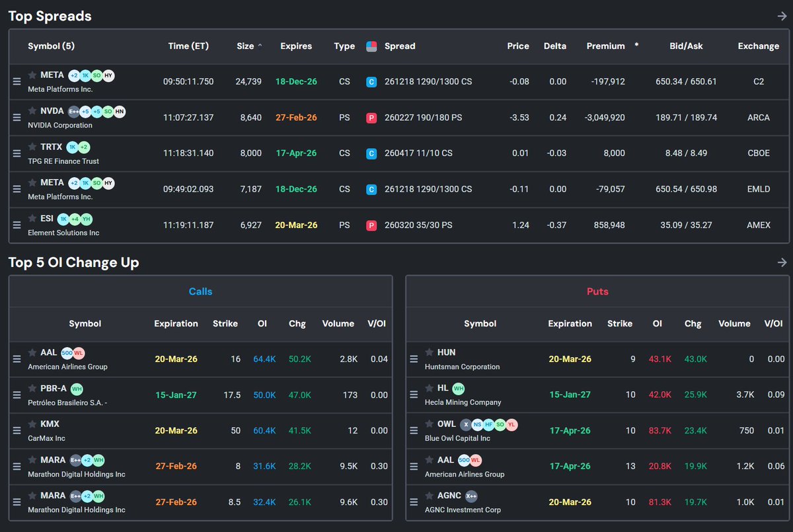Open Top Spreads full view arrow
793x532 pixels.
[x=782, y=17]
